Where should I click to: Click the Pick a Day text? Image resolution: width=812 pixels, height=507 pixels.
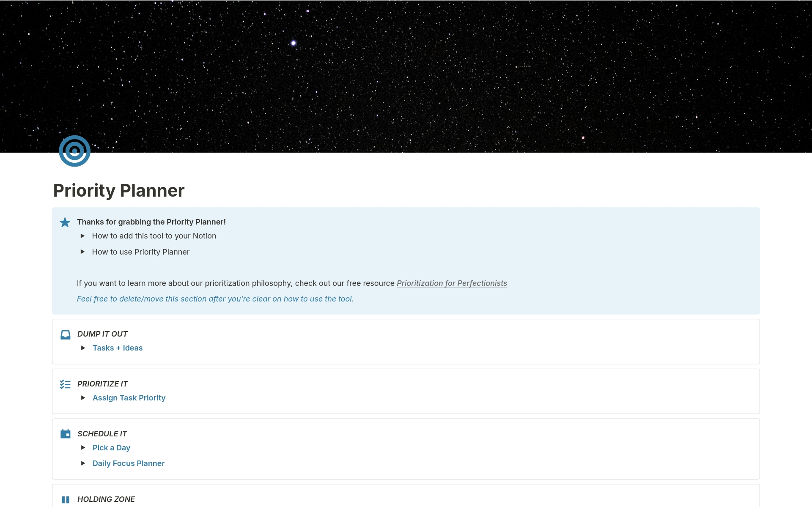point(111,448)
